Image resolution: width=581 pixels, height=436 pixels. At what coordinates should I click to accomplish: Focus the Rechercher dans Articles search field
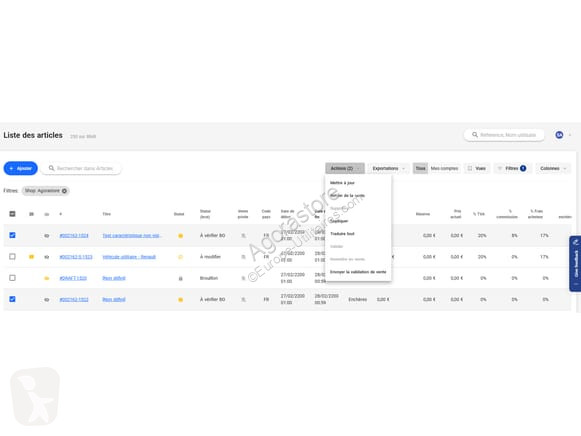[81, 168]
